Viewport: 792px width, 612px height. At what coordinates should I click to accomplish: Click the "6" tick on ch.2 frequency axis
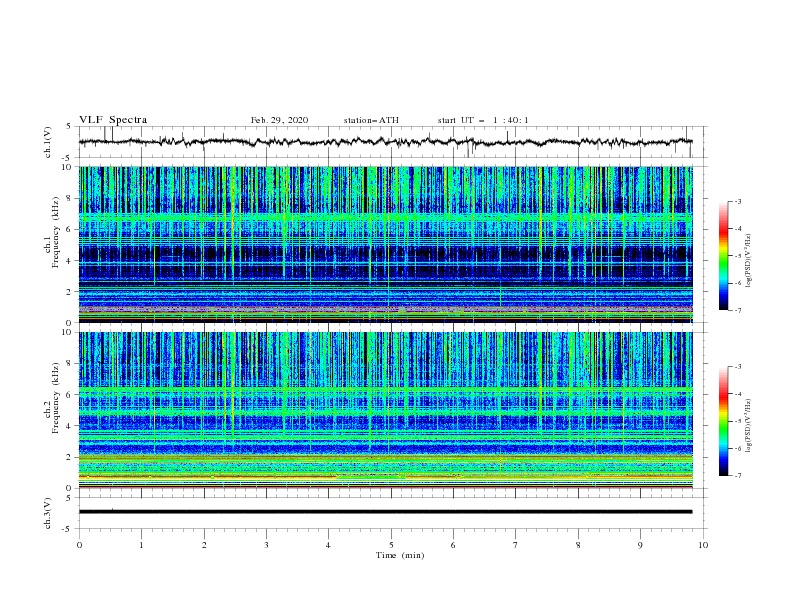click(70, 395)
